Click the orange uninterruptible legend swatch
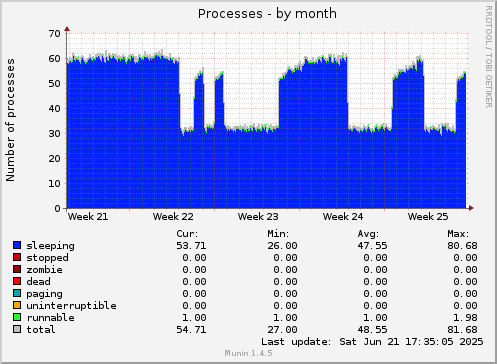 17,305
